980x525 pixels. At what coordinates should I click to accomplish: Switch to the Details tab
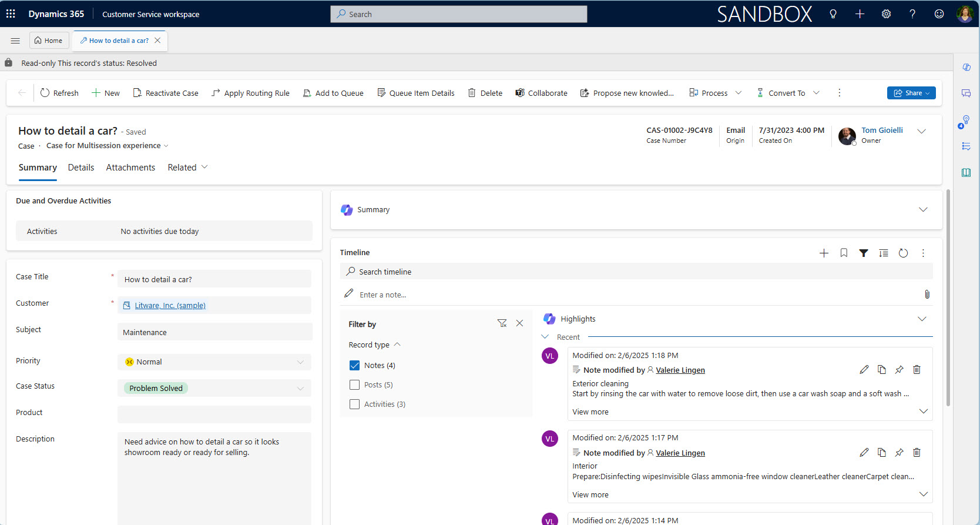(81, 168)
